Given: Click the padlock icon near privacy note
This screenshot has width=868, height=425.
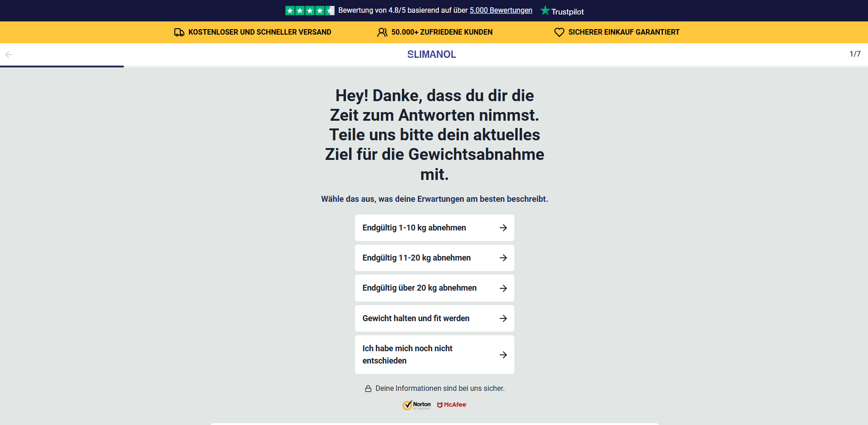Looking at the screenshot, I should click(x=368, y=389).
